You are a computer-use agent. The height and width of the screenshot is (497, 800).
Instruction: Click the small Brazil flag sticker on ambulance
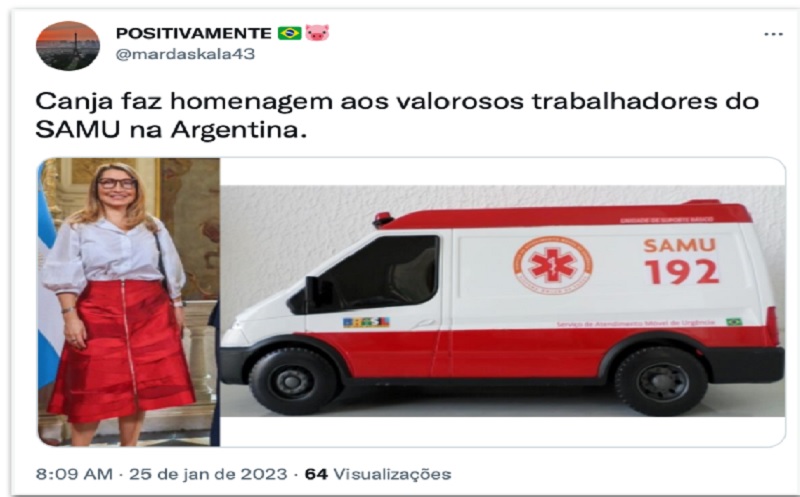point(734,322)
